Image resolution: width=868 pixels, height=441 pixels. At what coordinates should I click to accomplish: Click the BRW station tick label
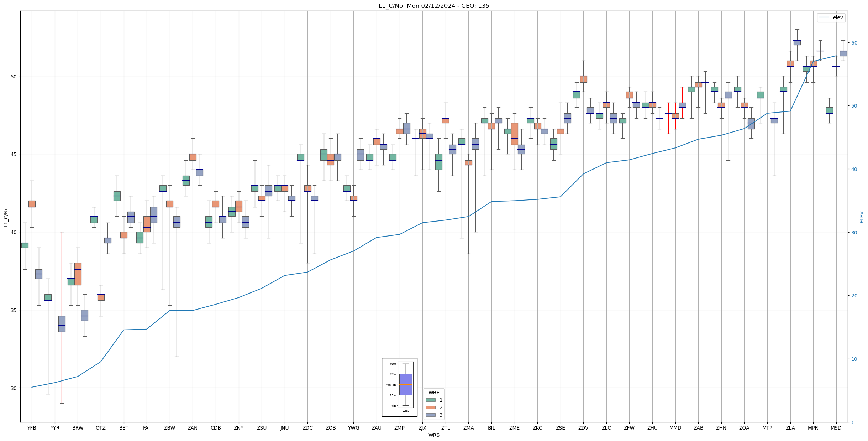click(x=78, y=428)
